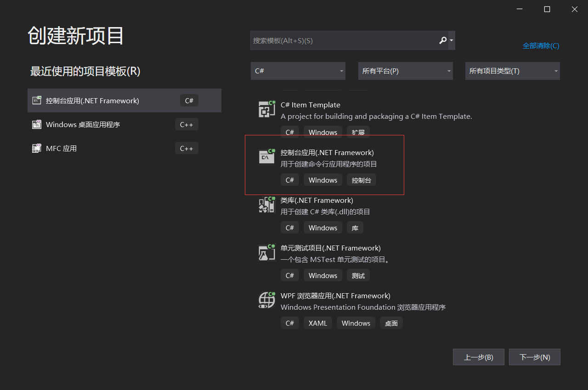Screen dimensions: 588x390
Task: Maximize the dialog window
Action: (x=547, y=9)
